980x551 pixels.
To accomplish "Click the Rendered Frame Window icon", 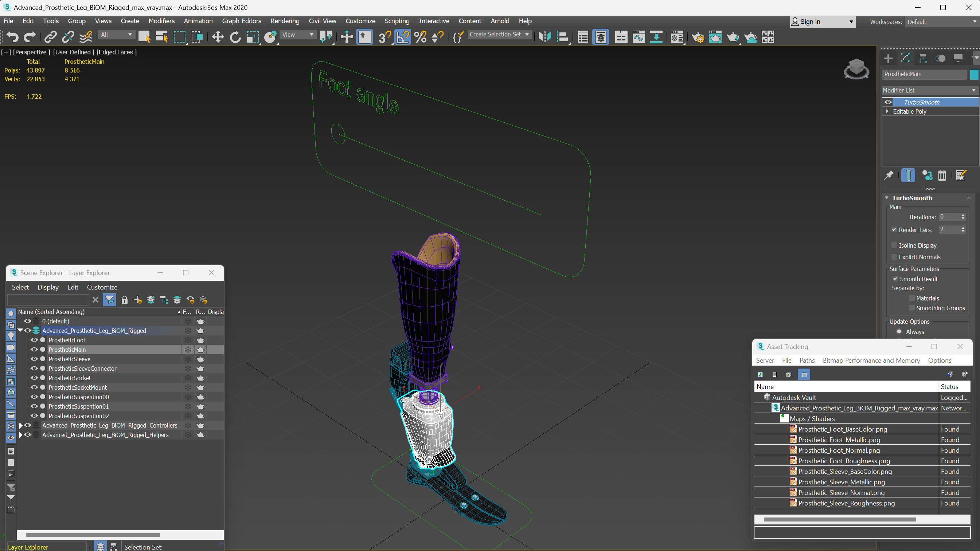I will (x=715, y=37).
